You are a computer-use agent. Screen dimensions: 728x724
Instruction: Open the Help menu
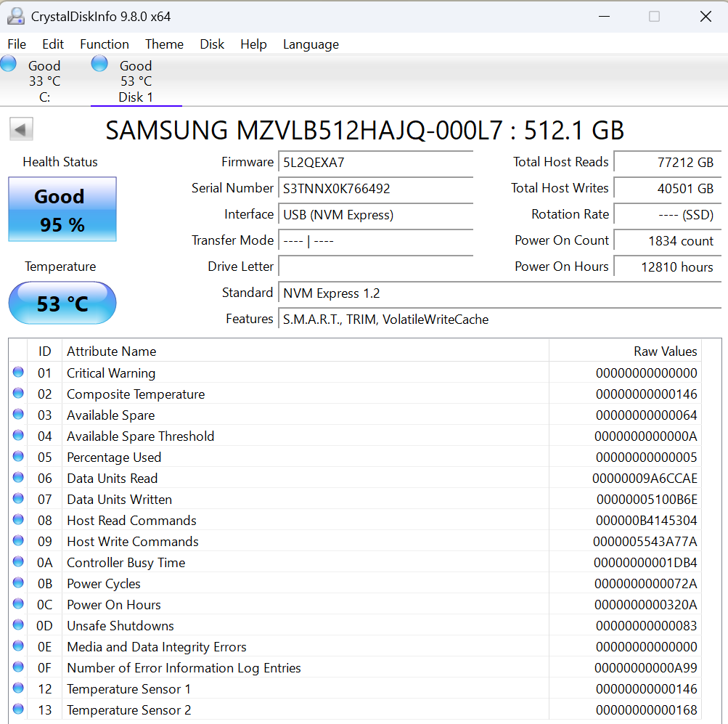(253, 44)
